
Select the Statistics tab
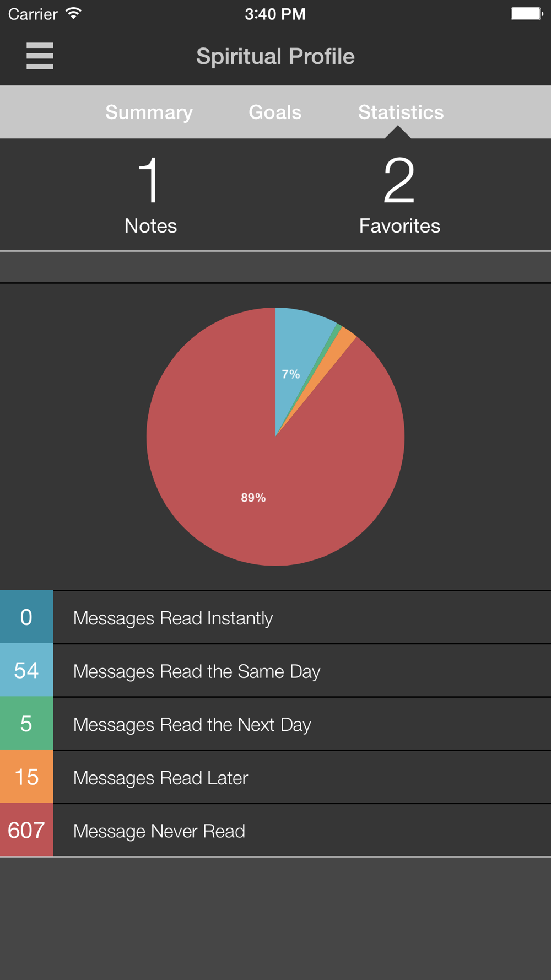[401, 112]
